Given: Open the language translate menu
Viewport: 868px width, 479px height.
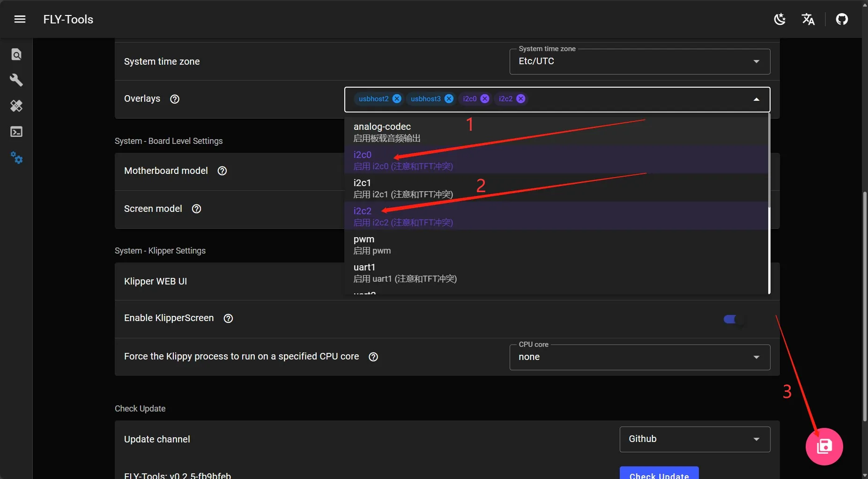Looking at the screenshot, I should tap(808, 19).
